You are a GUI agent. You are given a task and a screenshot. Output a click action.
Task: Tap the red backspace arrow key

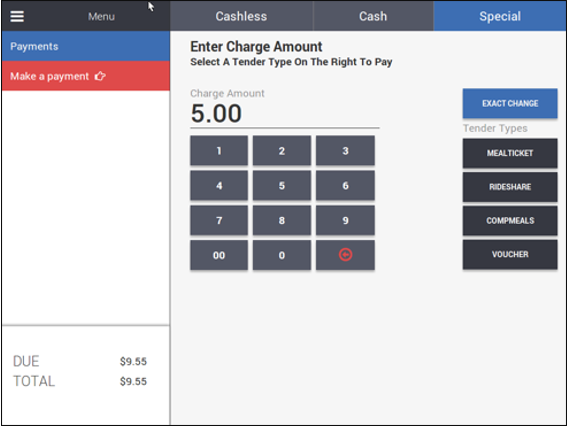(345, 255)
